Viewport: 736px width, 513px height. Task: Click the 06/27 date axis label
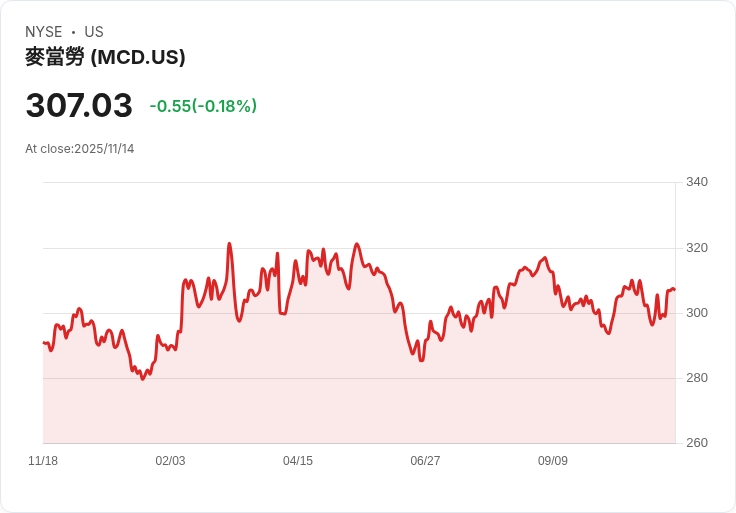pyautogui.click(x=425, y=461)
